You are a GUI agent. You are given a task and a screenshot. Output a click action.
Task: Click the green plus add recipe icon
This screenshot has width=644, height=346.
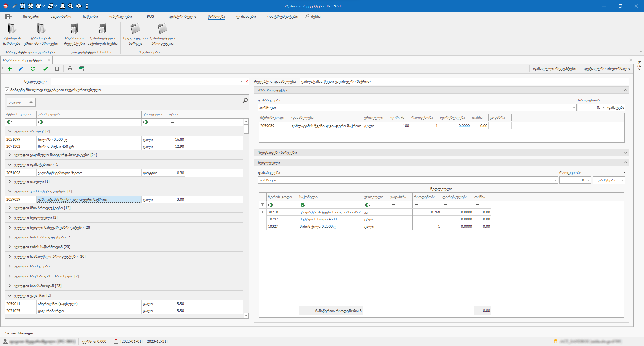(x=10, y=69)
